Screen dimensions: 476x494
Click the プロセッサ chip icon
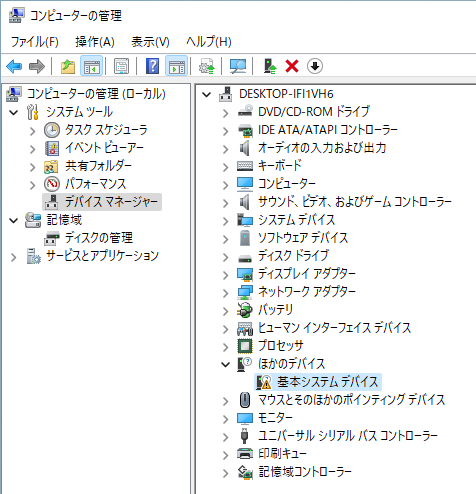(245, 346)
